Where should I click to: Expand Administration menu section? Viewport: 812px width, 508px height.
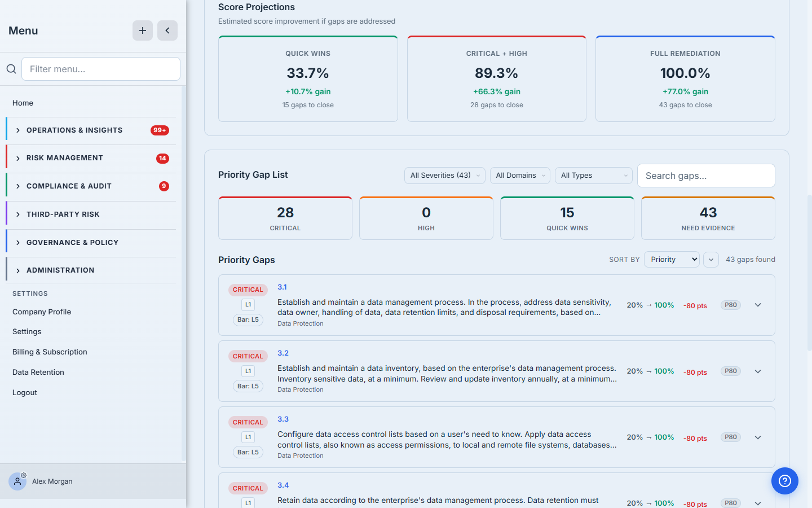(x=91, y=270)
